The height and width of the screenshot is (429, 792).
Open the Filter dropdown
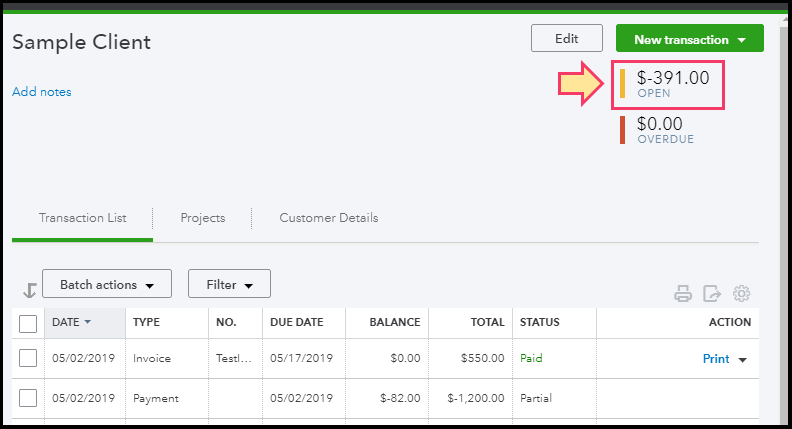click(229, 285)
